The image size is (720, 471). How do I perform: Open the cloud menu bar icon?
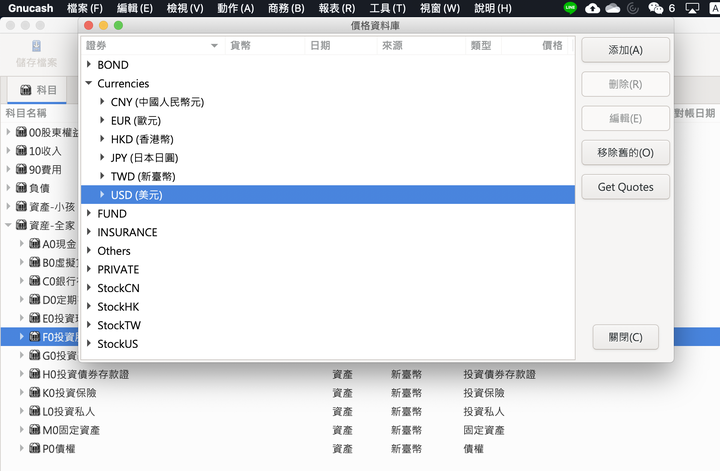tap(613, 8)
